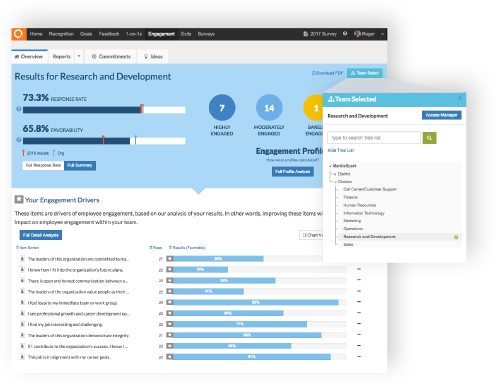The height and width of the screenshot is (386, 497).
Task: Toggle the green check on Research and Development
Action: (456, 237)
